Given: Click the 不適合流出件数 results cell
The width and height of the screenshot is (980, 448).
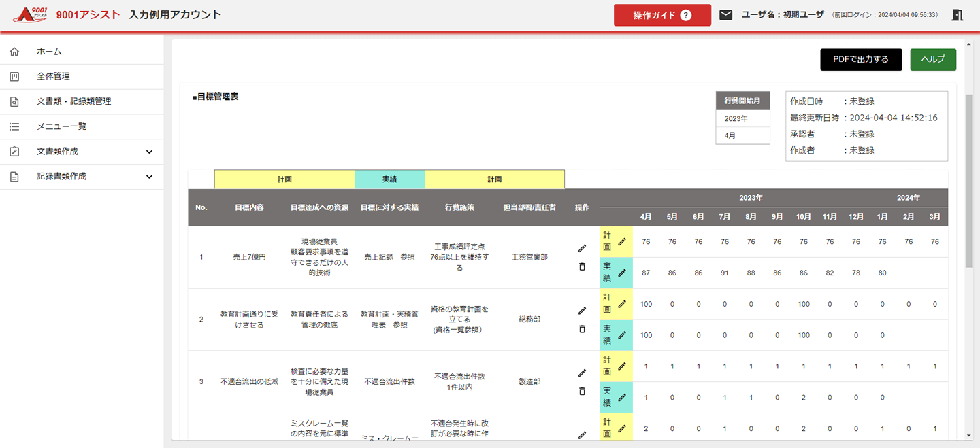Looking at the screenshot, I should pyautogui.click(x=389, y=382).
